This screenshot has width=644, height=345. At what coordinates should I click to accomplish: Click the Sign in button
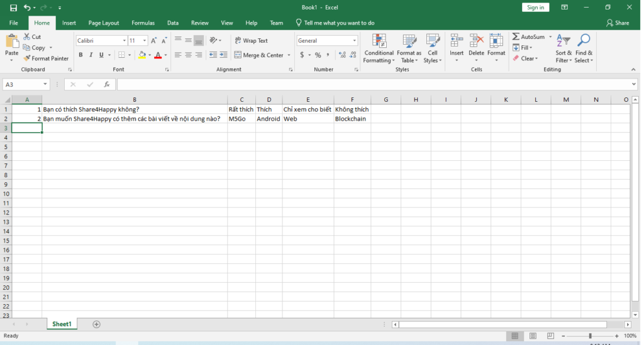[x=535, y=8]
